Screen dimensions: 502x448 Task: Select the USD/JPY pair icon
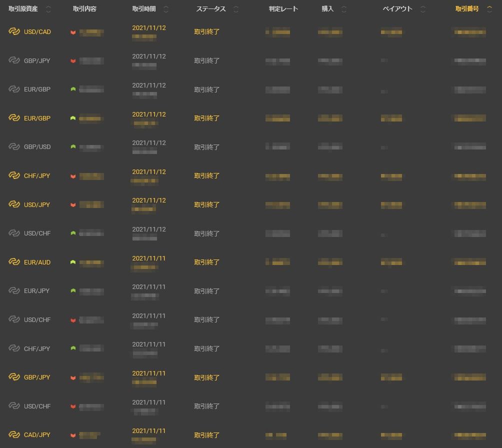[14, 204]
